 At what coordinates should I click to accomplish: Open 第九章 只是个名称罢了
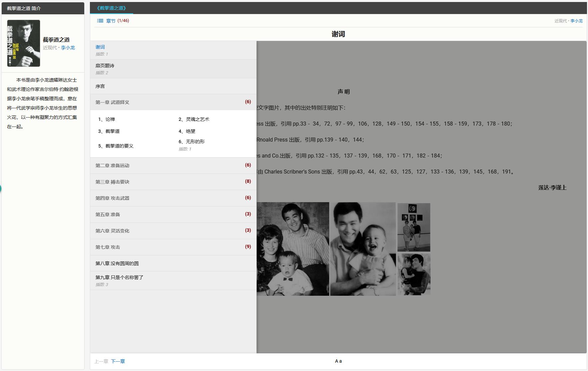click(119, 277)
